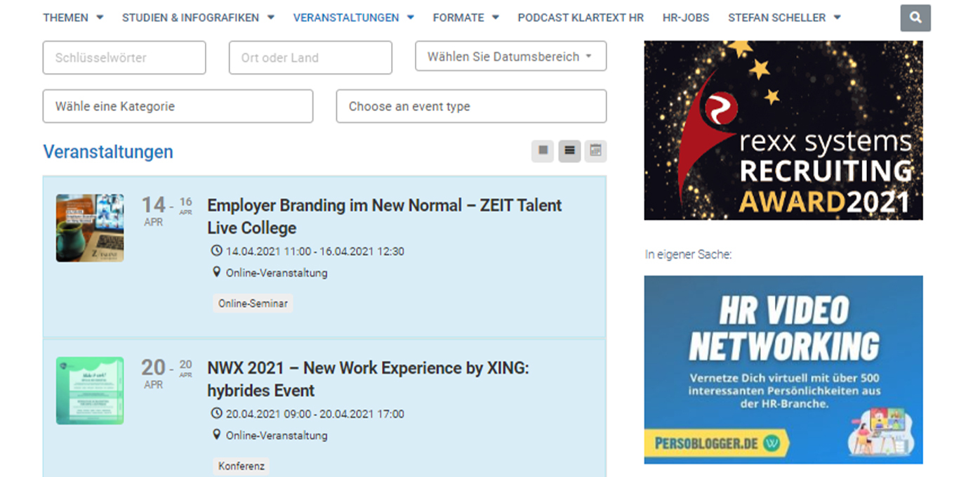This screenshot has height=477, width=980.
Task: Click Online-Veranstaltung under NWX 2021 event
Action: pyautogui.click(x=277, y=436)
